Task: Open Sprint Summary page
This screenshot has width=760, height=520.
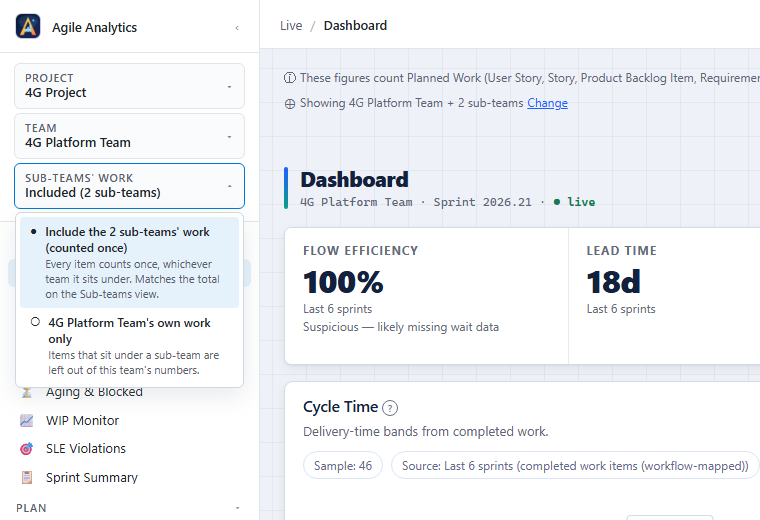Action: (x=92, y=477)
